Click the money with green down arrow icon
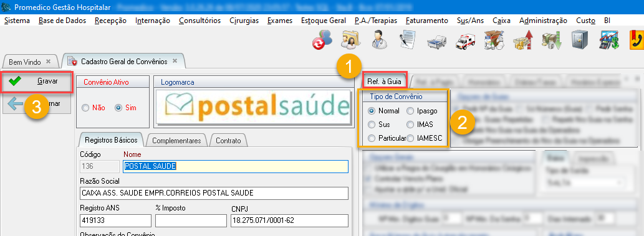The height and width of the screenshot is (236, 644). [551, 40]
